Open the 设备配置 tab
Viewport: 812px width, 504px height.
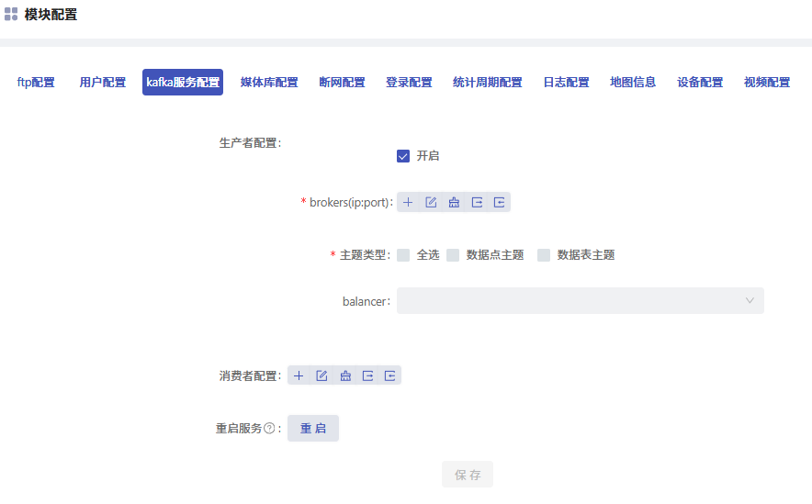point(700,83)
